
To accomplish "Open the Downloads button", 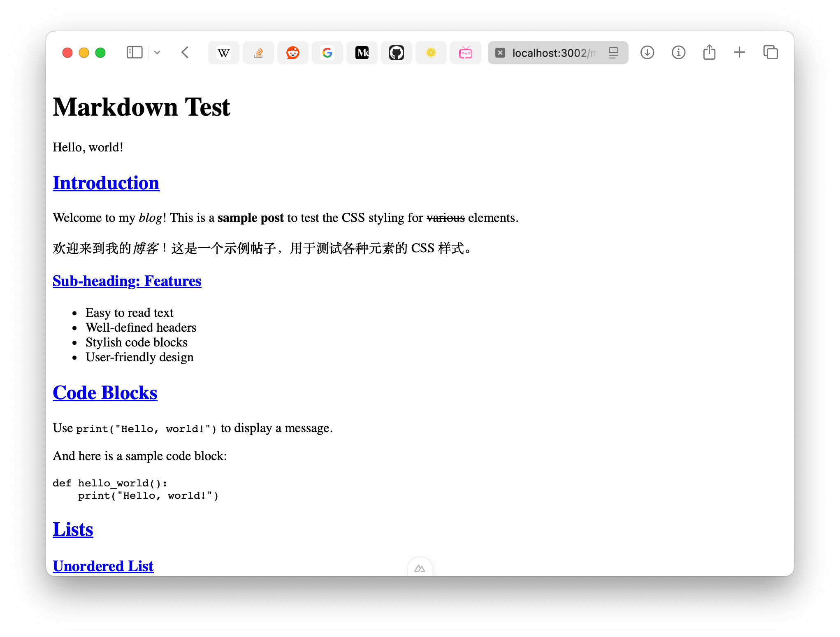I will (x=647, y=53).
